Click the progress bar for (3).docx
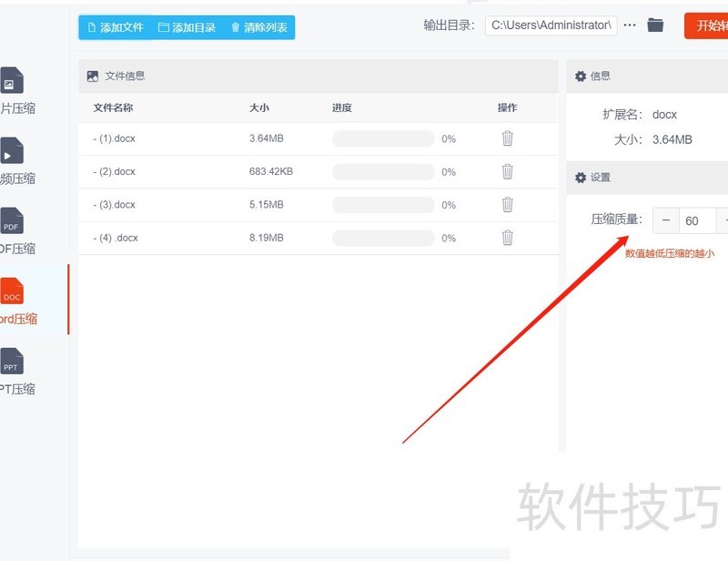The width and height of the screenshot is (728, 561). (x=383, y=205)
